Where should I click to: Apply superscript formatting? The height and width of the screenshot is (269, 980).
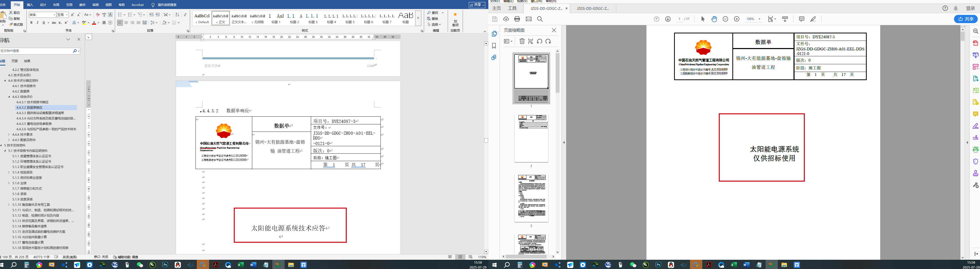coord(66,23)
